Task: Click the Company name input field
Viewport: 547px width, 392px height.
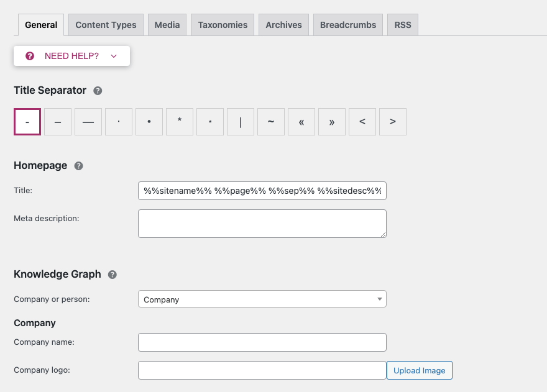Action: click(262, 342)
